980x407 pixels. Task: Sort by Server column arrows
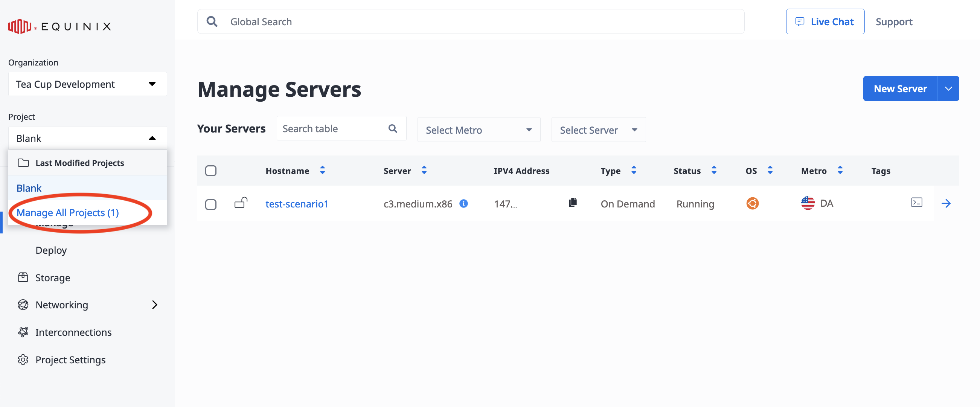(424, 170)
